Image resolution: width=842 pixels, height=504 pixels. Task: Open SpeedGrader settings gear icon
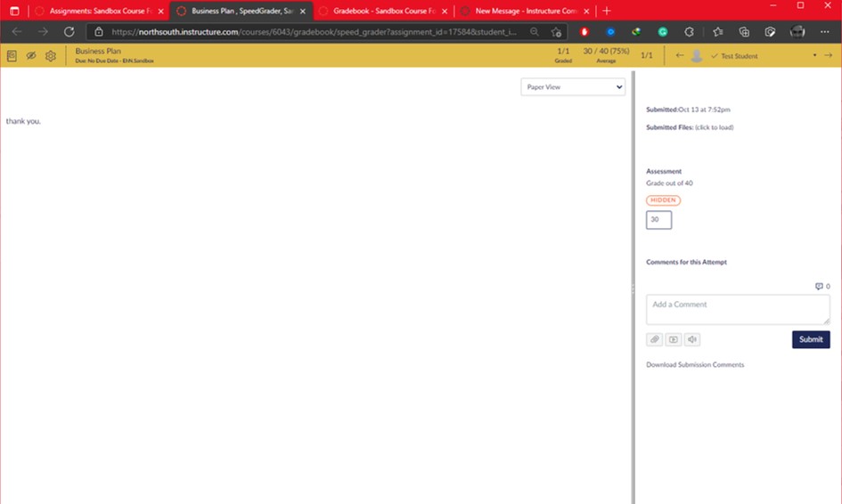[51, 55]
